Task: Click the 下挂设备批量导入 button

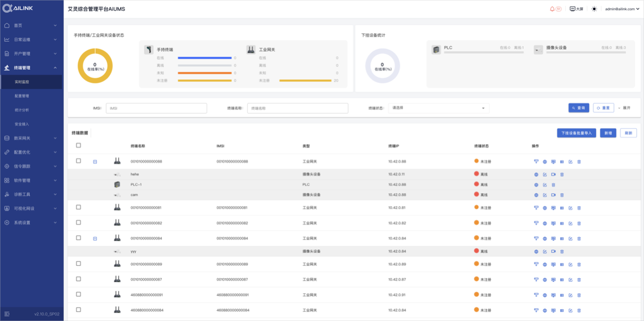Action: point(576,133)
